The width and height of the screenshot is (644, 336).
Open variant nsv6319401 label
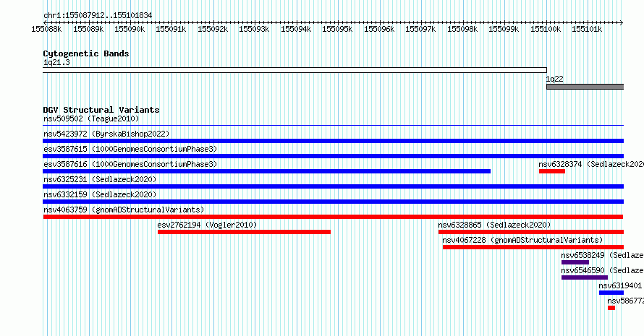click(620, 285)
